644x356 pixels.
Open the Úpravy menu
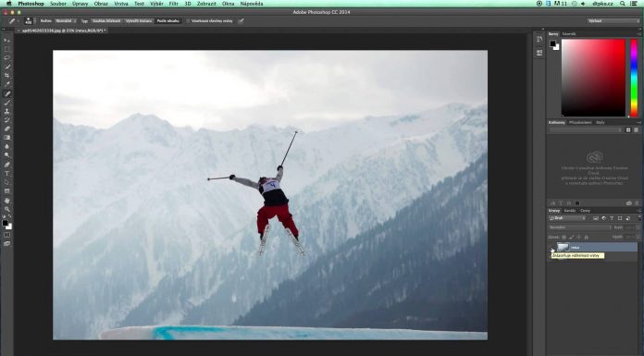pyautogui.click(x=80, y=4)
